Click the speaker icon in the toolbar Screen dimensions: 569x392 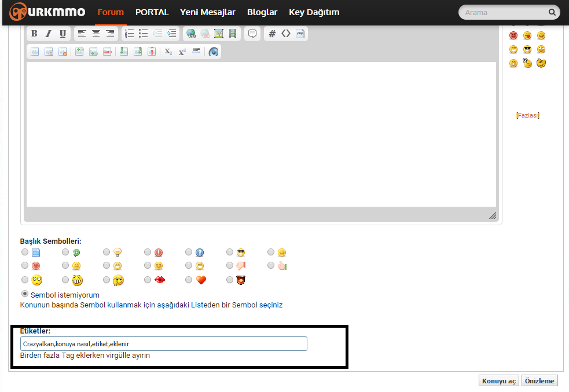pyautogui.click(x=214, y=52)
